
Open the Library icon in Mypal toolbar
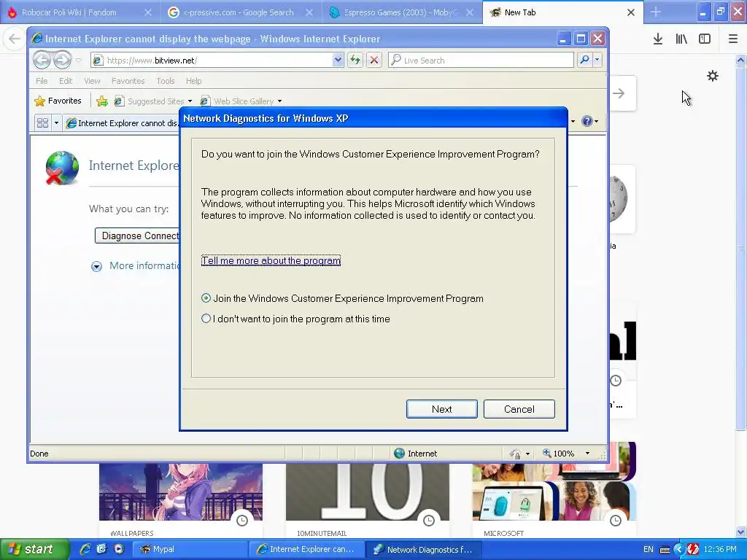click(x=681, y=39)
